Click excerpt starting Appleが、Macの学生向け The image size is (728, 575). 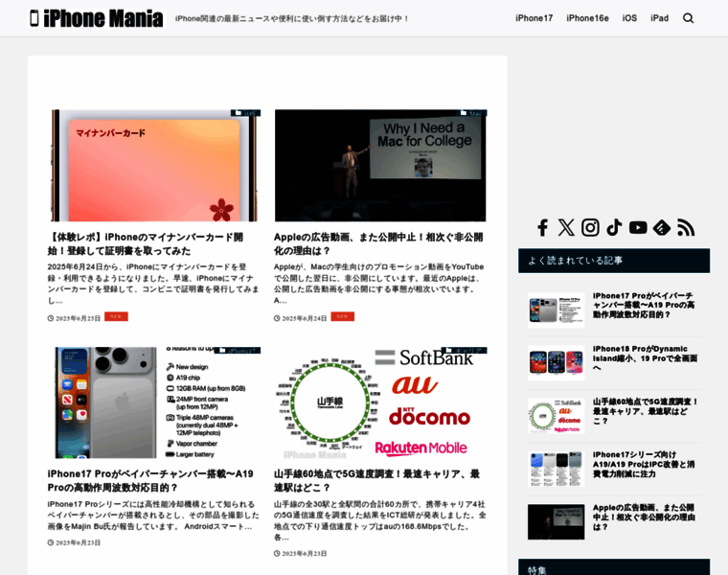click(x=379, y=284)
